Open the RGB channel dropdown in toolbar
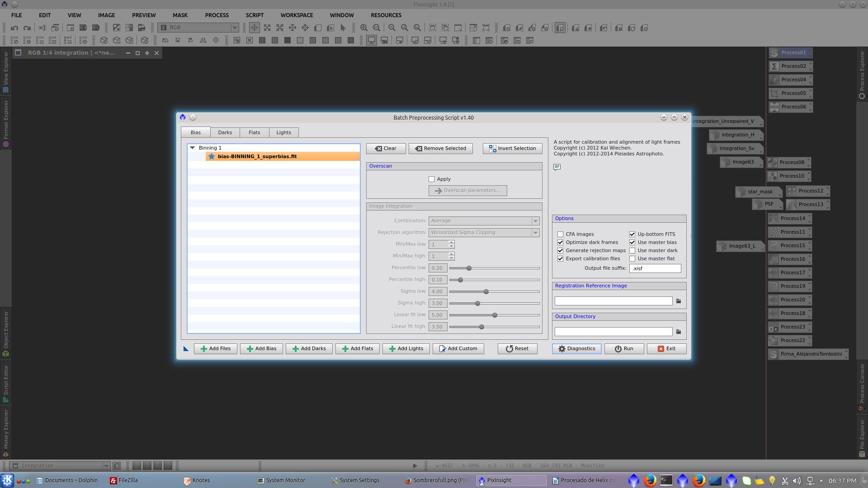868x488 pixels. (x=198, y=28)
